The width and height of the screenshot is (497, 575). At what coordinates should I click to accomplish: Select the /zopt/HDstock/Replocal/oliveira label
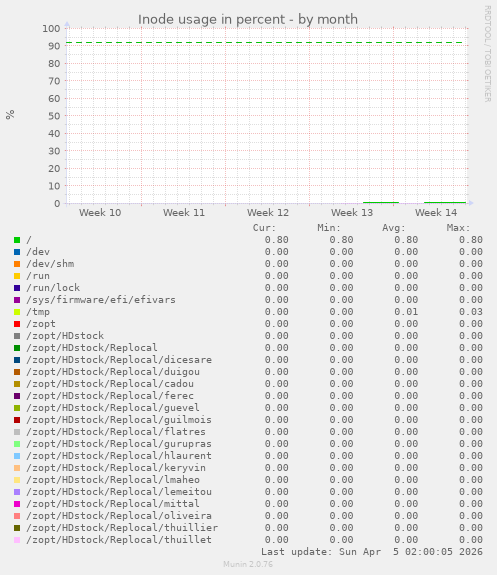coord(119,516)
